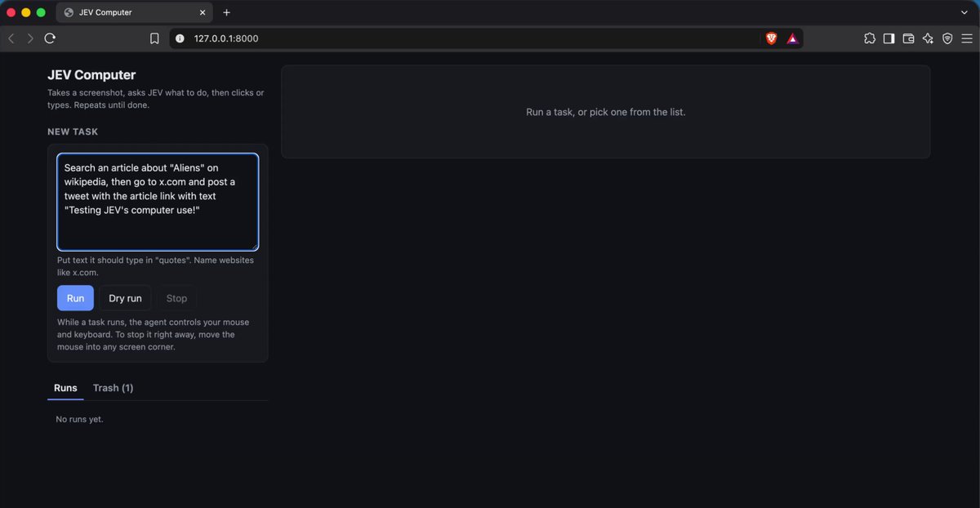Click "Run a task, or pick one" placeholder

pyautogui.click(x=606, y=112)
